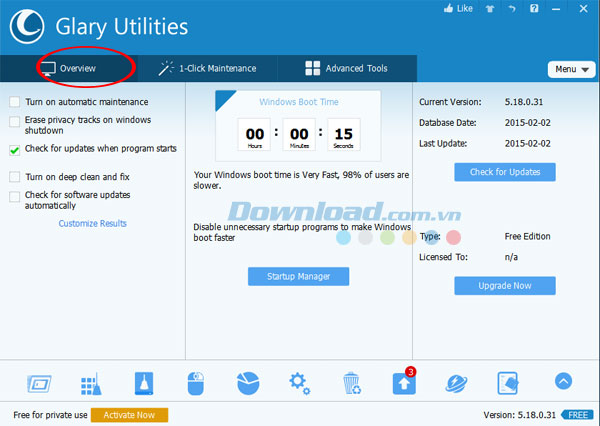Open Software Update icon with badge 3
Viewport: 600px width, 426px height.
click(403, 384)
